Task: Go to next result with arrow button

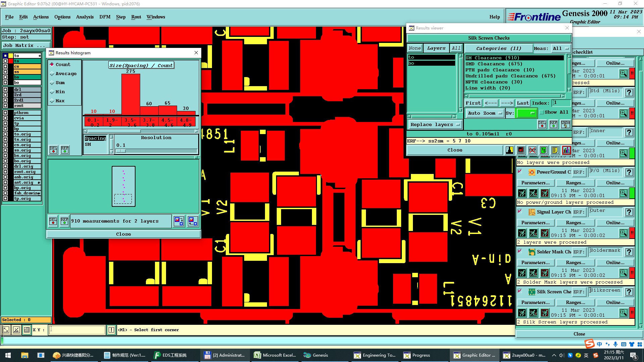Action: click(x=507, y=103)
